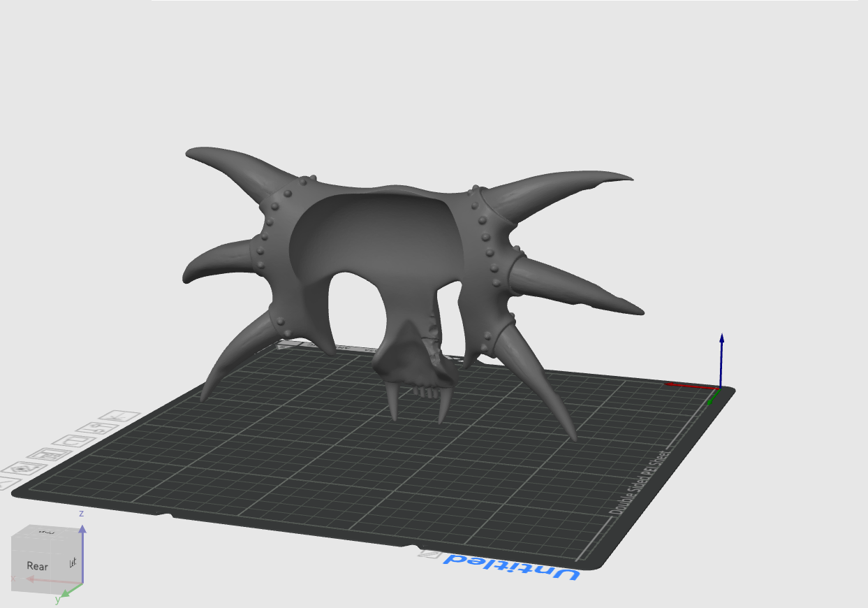Click the blue "Untitled" plate name
Image resolution: width=868 pixels, height=608 pixels.
coord(512,566)
